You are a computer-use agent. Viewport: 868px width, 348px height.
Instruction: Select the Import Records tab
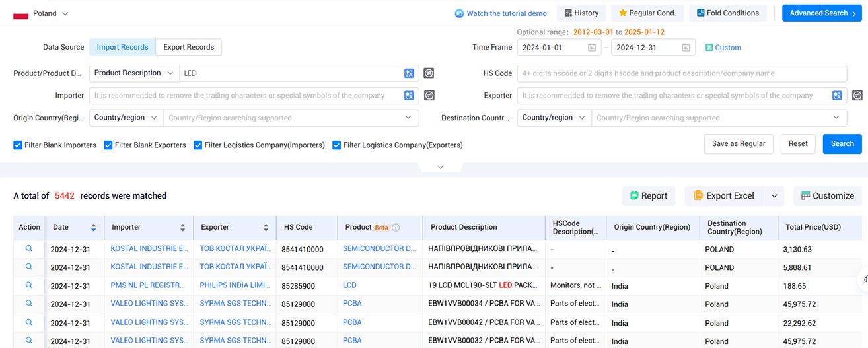(122, 48)
